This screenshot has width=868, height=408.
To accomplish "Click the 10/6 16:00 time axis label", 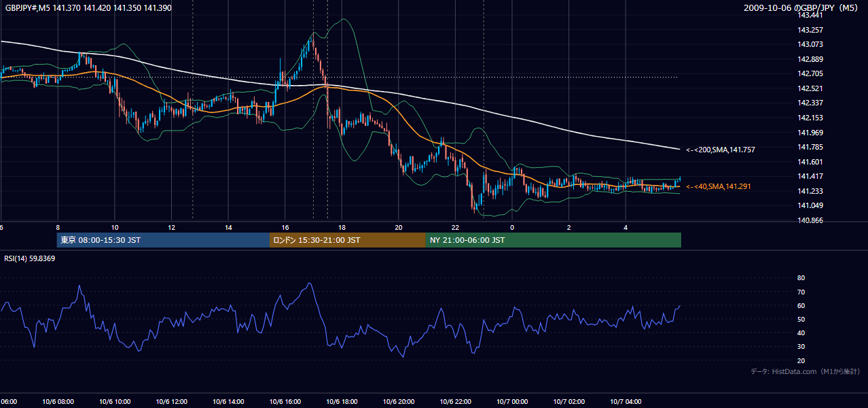I will pos(285,402).
